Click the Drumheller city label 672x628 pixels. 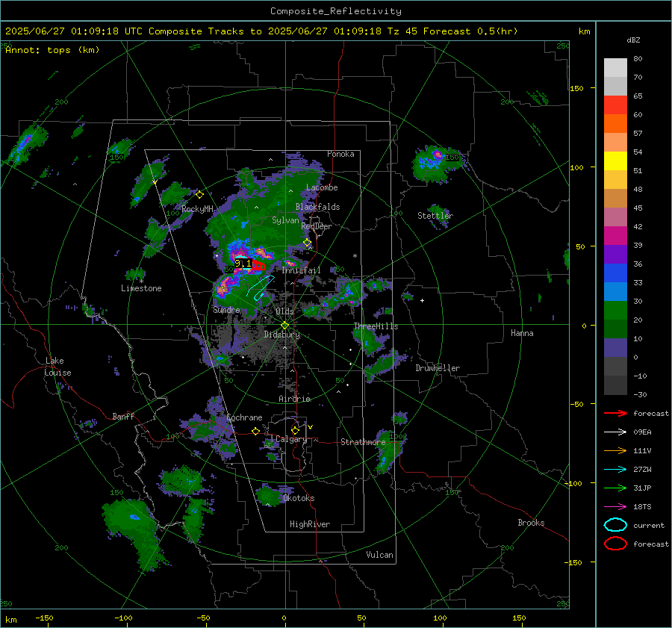coord(438,368)
